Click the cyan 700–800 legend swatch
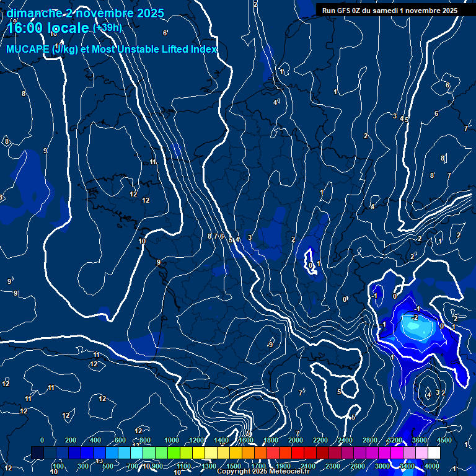This screenshot has height=476, width=476. (x=136, y=452)
